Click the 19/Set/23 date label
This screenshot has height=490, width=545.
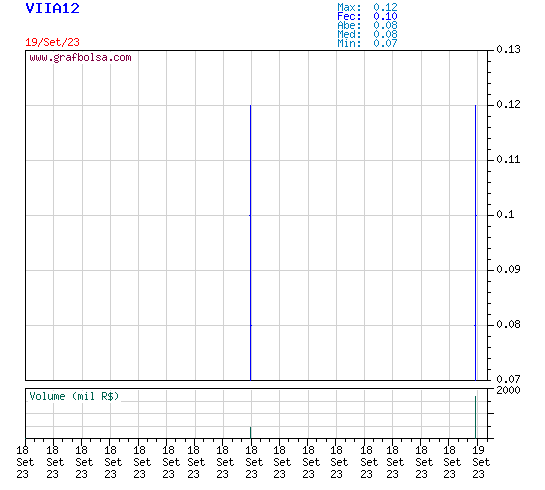pos(52,42)
